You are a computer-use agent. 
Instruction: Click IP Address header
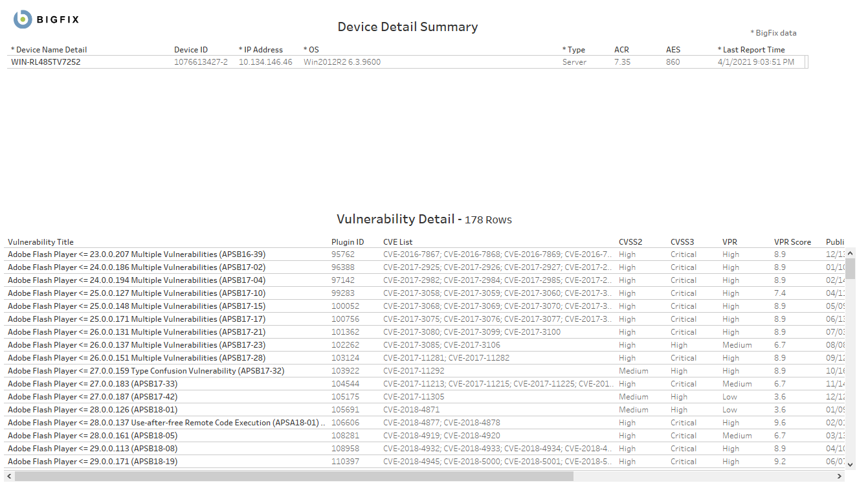pos(261,50)
